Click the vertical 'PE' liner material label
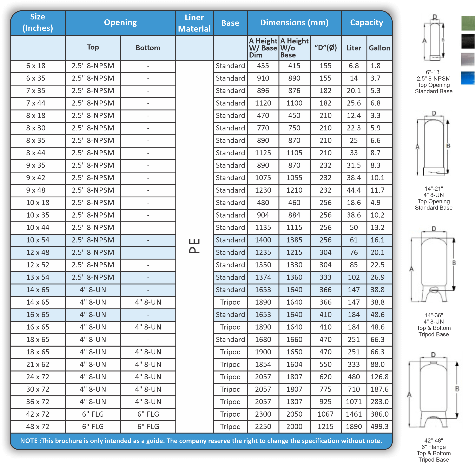This screenshot has width=476, height=463. point(194,246)
